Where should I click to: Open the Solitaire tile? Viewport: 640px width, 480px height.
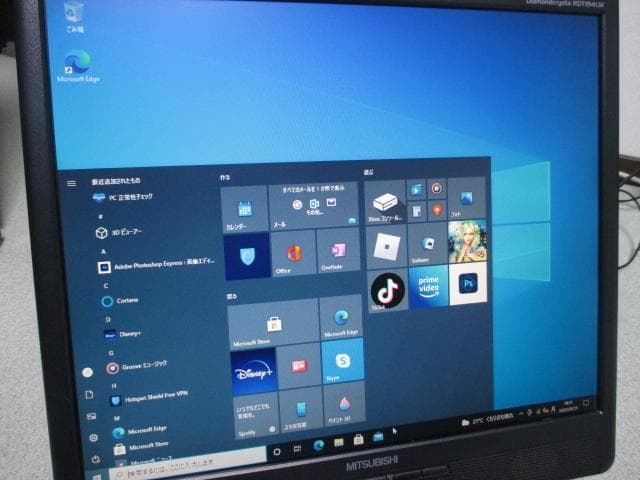427,244
